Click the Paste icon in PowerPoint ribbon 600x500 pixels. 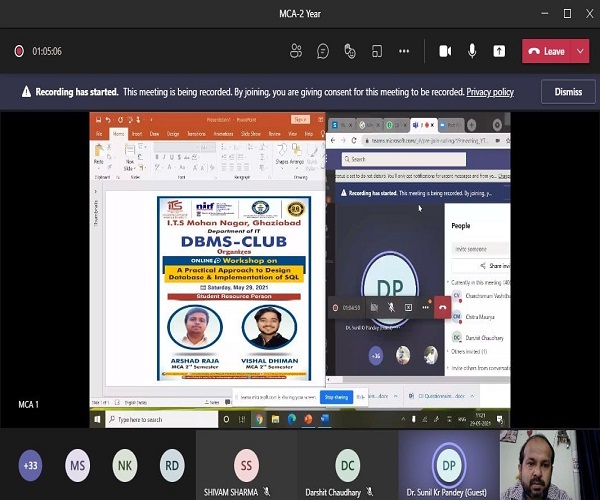pyautogui.click(x=99, y=150)
